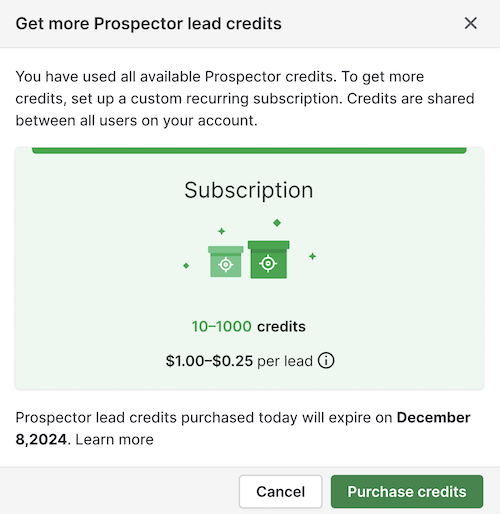
Task: Click the diamond sparkle above the dark box
Action: tap(277, 223)
